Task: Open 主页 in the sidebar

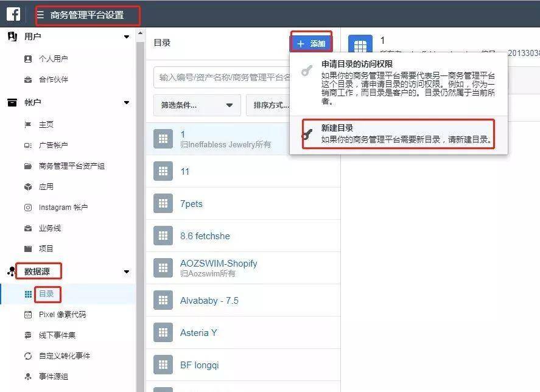Action: point(46,124)
